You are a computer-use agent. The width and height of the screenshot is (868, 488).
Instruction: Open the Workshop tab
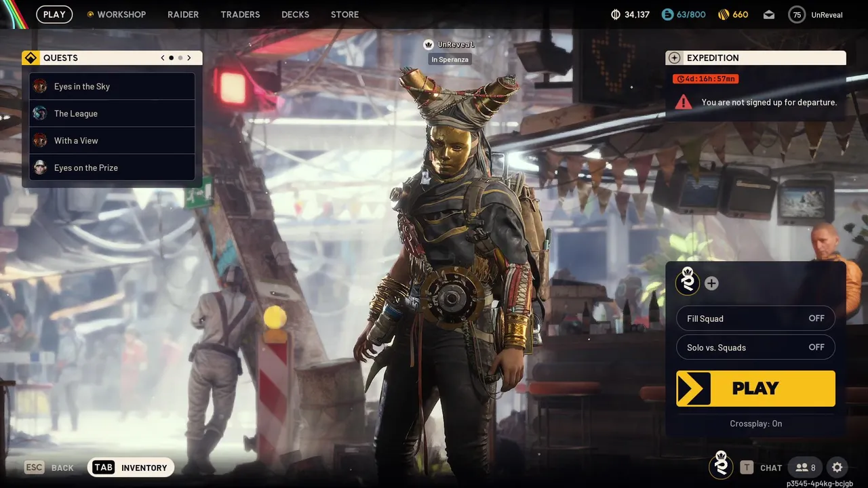[x=121, y=14]
